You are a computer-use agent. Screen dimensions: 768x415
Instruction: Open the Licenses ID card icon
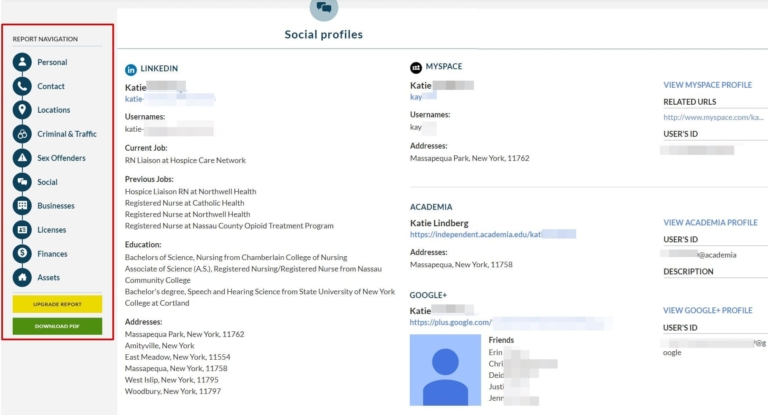(22, 230)
